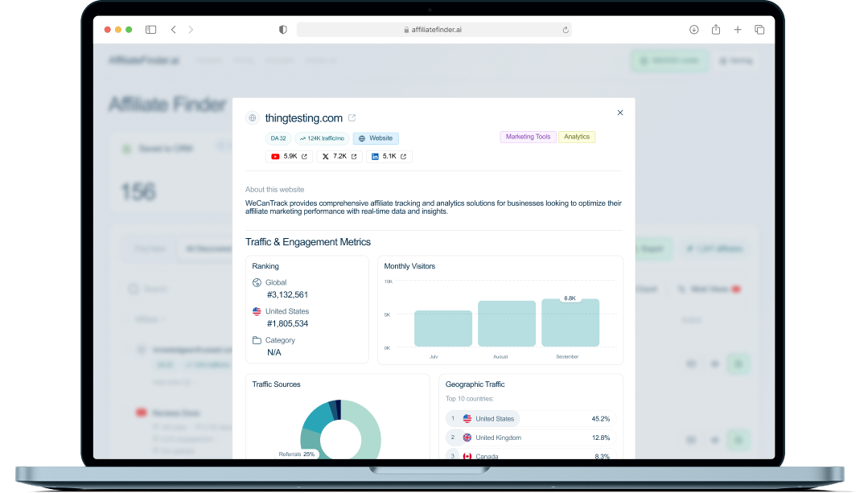
Task: Click the United States flag in Ranking
Action: (x=257, y=311)
